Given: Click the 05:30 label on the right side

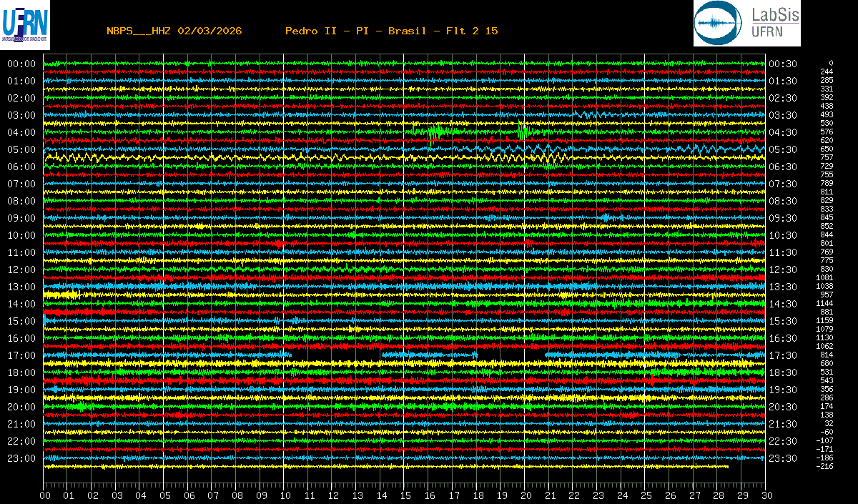Looking at the screenshot, I should point(783,149).
